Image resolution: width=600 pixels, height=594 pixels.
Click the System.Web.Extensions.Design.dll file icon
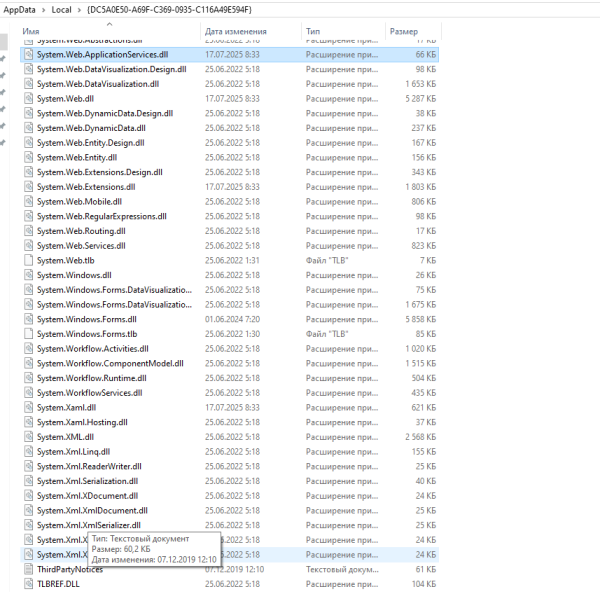point(28,172)
